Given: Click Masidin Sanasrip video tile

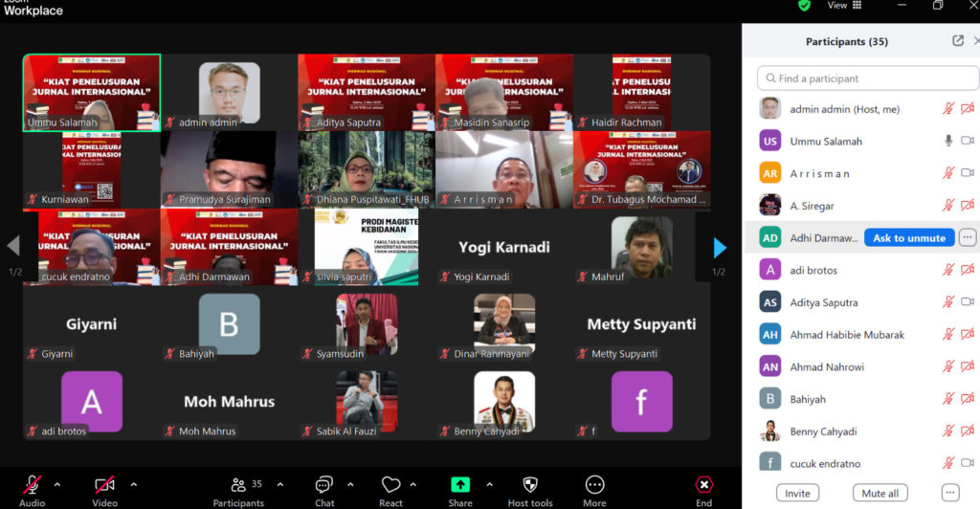Looking at the screenshot, I should click(x=503, y=93).
